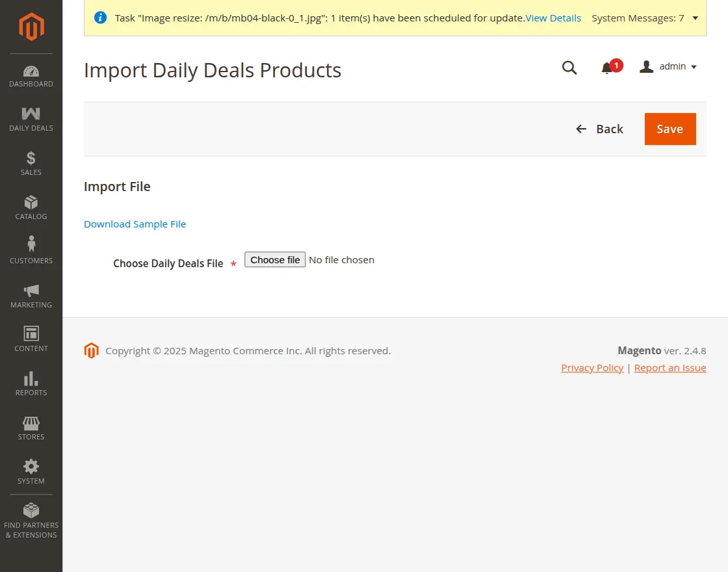Open the admin account dropdown
Viewport: 728px width, 572px height.
coord(668,66)
